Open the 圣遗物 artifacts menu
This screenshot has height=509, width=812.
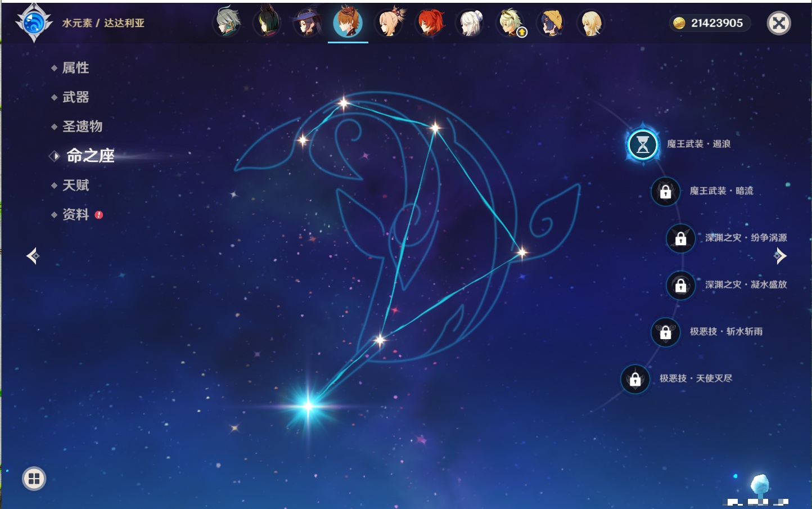[x=82, y=127]
